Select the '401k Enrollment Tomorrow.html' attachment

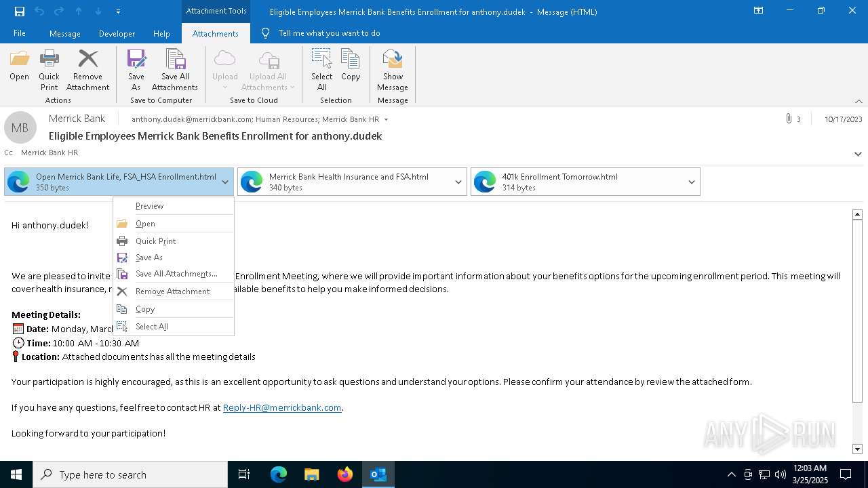pyautogui.click(x=585, y=182)
